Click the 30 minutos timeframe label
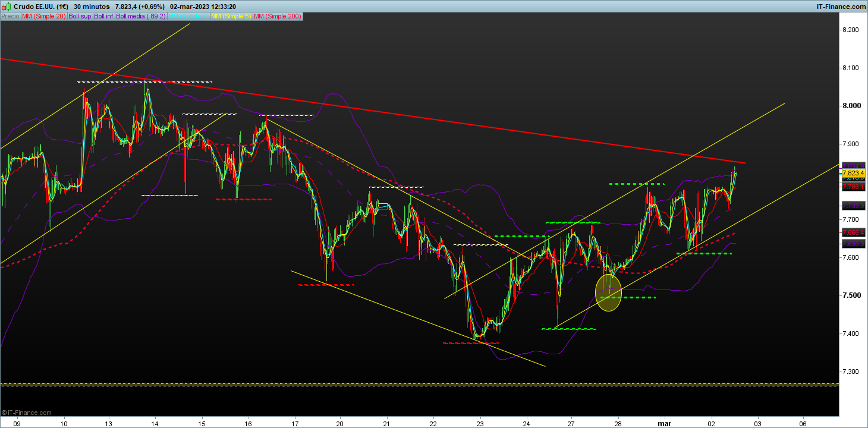The image size is (868, 428). pos(90,7)
